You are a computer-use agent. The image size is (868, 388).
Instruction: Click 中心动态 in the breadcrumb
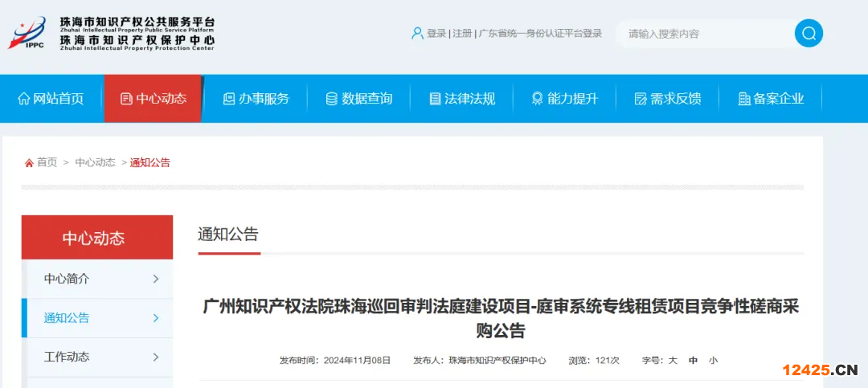[x=95, y=163]
